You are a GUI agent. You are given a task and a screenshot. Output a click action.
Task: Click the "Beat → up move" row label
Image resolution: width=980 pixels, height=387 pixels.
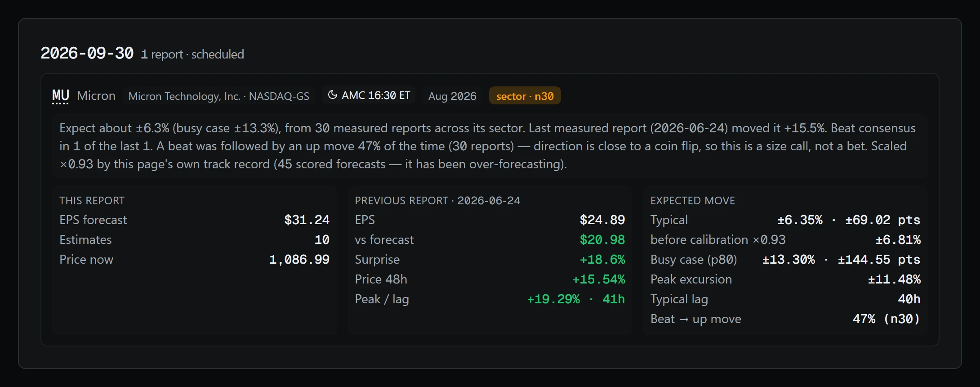coord(696,319)
